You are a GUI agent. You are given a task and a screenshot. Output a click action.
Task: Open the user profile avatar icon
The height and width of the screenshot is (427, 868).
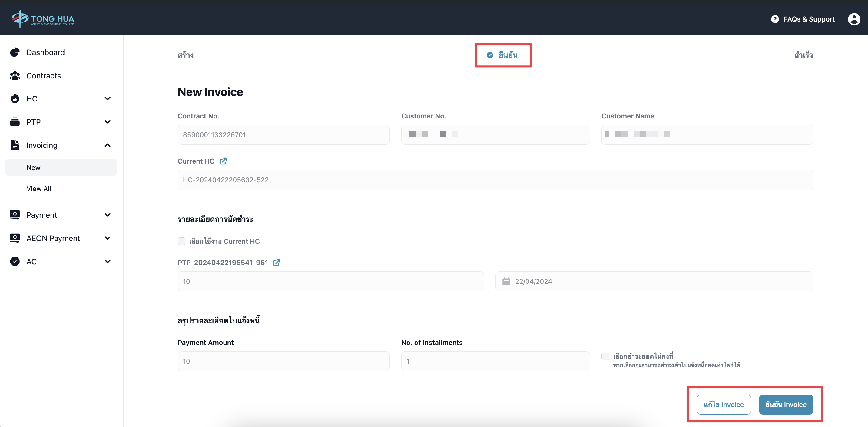pyautogui.click(x=853, y=19)
